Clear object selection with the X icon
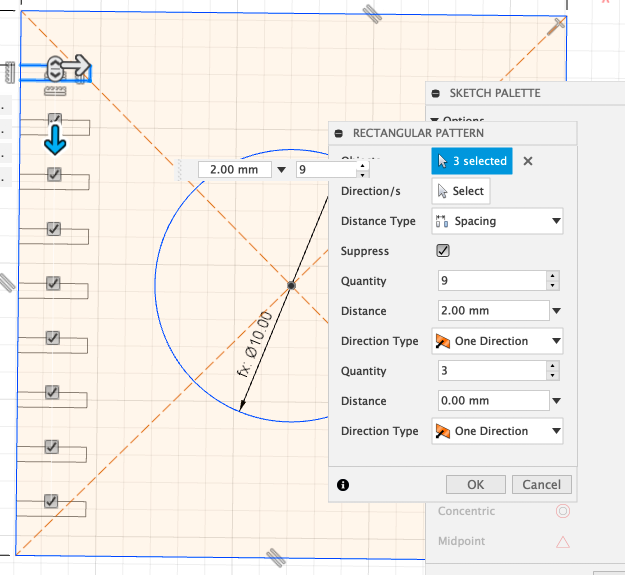625x575 pixels. (528, 161)
